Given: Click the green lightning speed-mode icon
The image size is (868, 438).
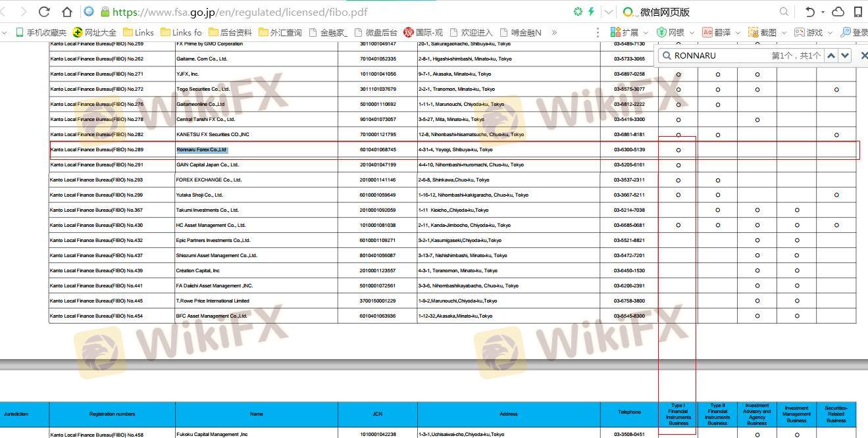Looking at the screenshot, I should (591, 12).
